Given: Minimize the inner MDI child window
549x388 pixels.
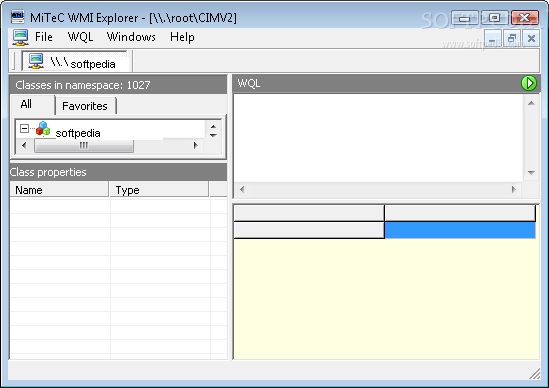Looking at the screenshot, I should (493, 38).
